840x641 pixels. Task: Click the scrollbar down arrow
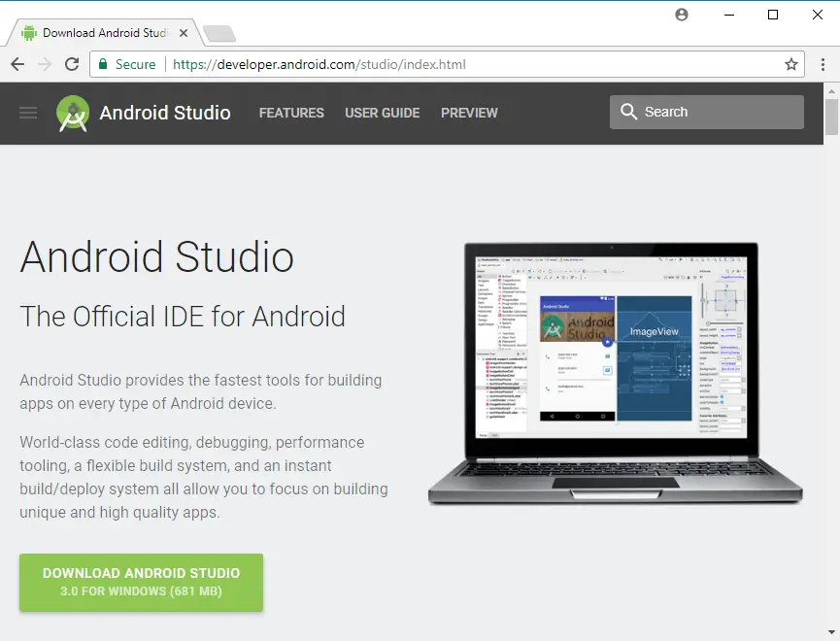pos(831,632)
